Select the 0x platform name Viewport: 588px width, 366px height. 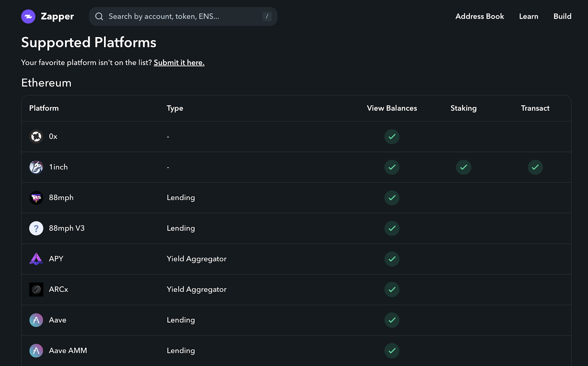point(53,137)
